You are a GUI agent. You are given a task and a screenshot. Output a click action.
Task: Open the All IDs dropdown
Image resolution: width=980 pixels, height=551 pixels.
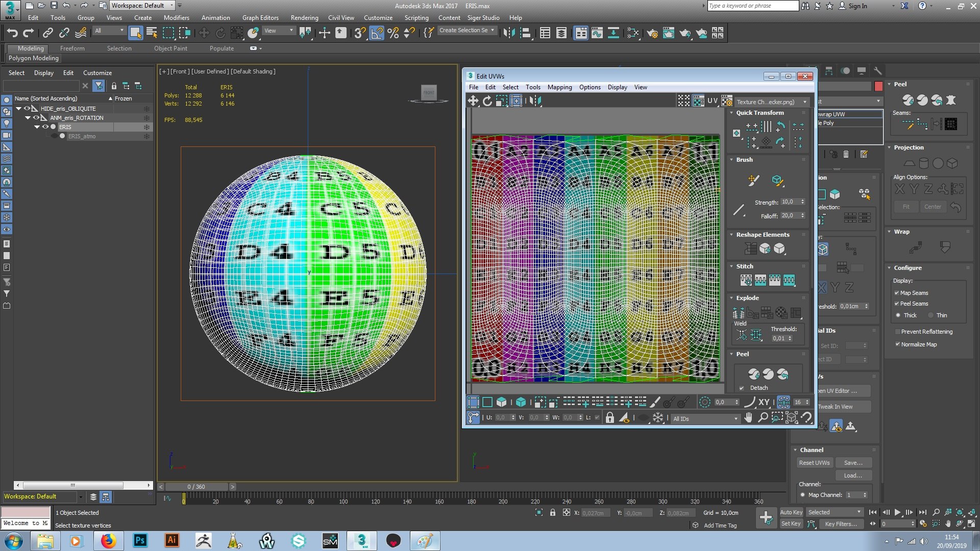click(705, 418)
